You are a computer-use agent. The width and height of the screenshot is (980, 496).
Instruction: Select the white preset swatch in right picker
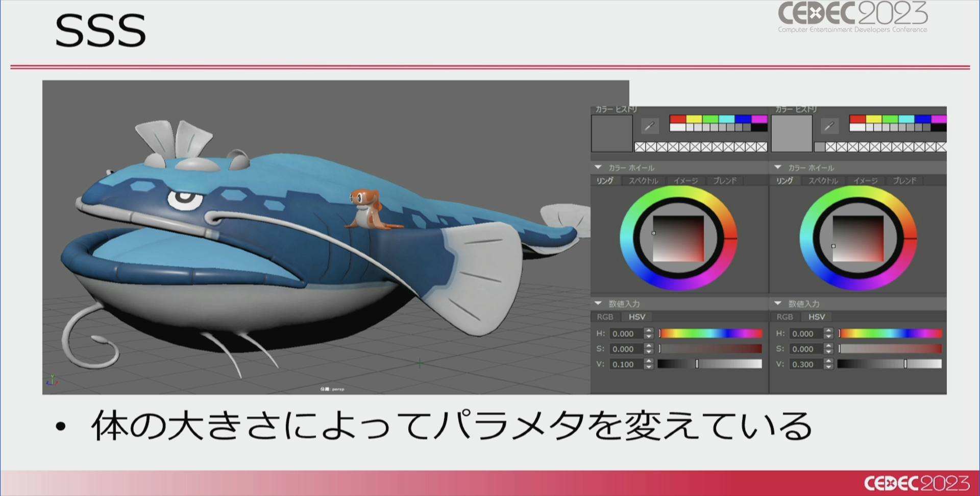point(857,128)
